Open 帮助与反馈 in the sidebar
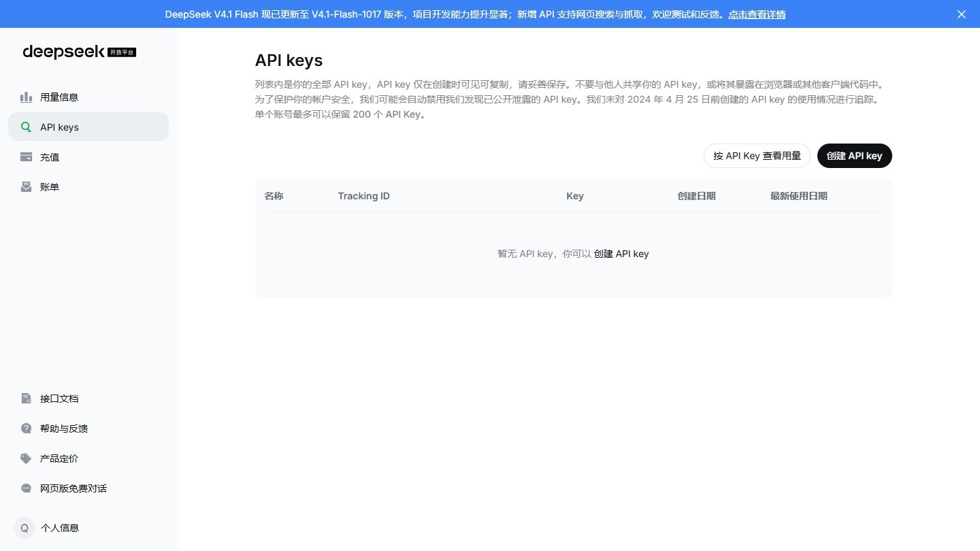 click(x=88, y=429)
